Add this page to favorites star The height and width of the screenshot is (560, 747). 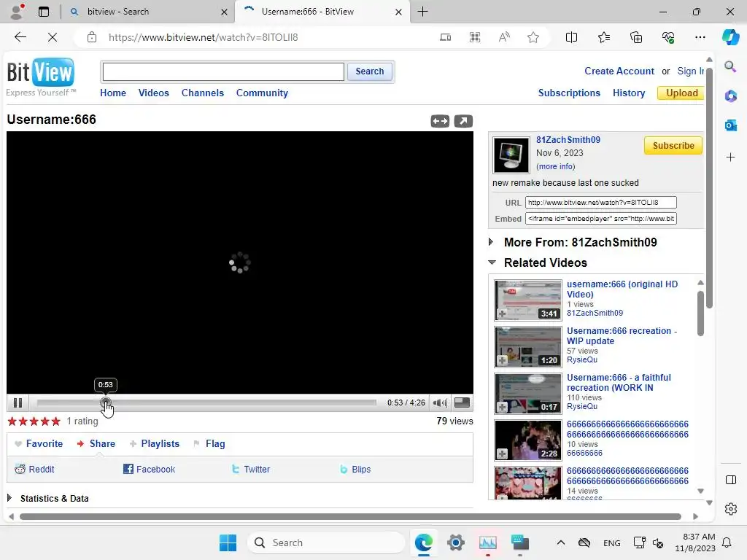[533, 37]
